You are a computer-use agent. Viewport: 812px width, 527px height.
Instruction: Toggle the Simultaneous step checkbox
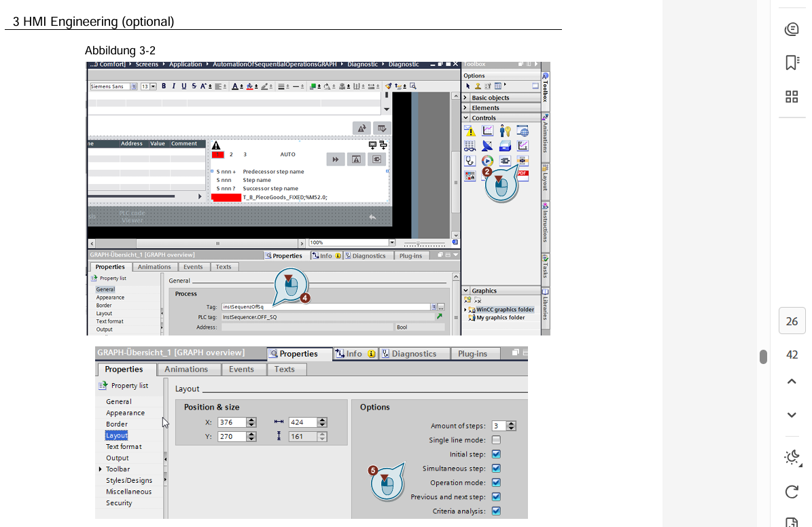coord(496,469)
